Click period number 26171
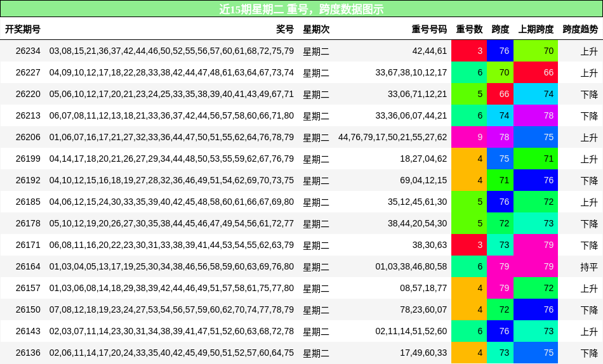 pyautogui.click(x=28, y=244)
